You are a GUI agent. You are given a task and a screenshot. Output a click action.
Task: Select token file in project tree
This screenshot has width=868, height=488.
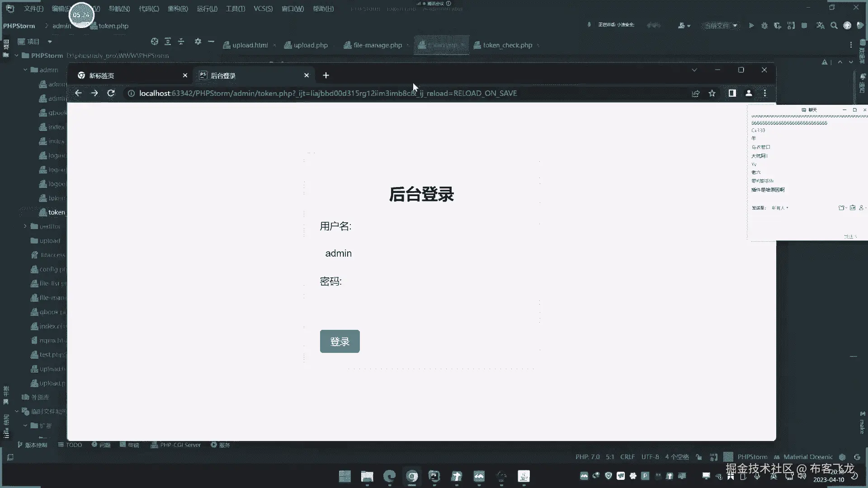(x=57, y=212)
